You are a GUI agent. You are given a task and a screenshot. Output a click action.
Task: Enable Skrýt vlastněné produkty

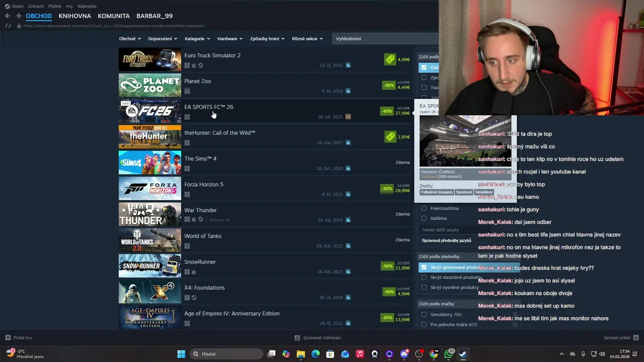[424, 278]
